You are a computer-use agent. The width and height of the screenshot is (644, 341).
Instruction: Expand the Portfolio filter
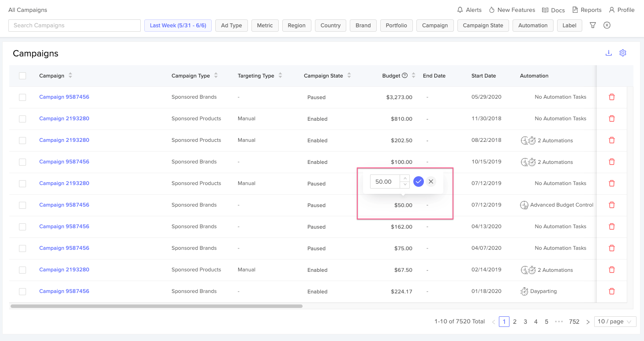397,26
